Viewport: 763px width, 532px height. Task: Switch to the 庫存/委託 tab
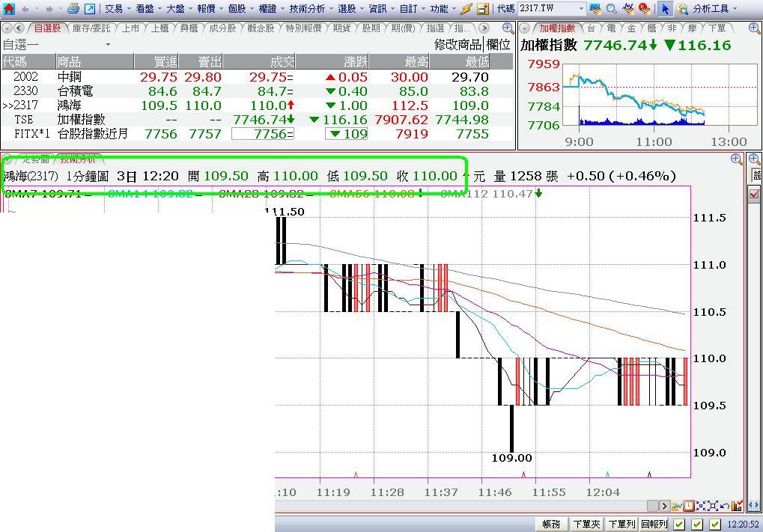(91, 28)
